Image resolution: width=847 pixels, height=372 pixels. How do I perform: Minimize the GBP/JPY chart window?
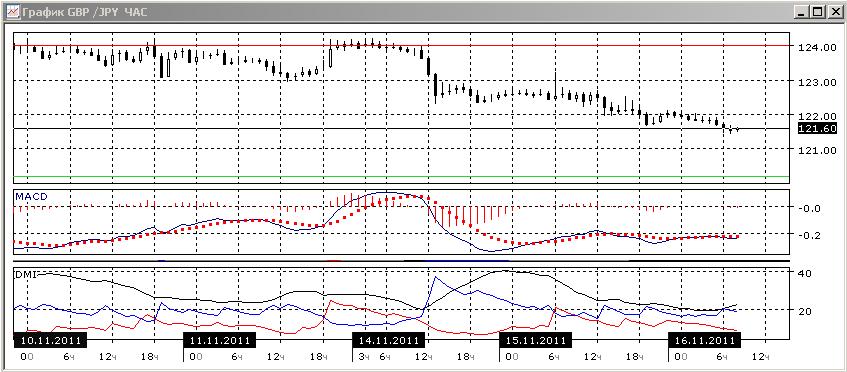pyautogui.click(x=802, y=11)
